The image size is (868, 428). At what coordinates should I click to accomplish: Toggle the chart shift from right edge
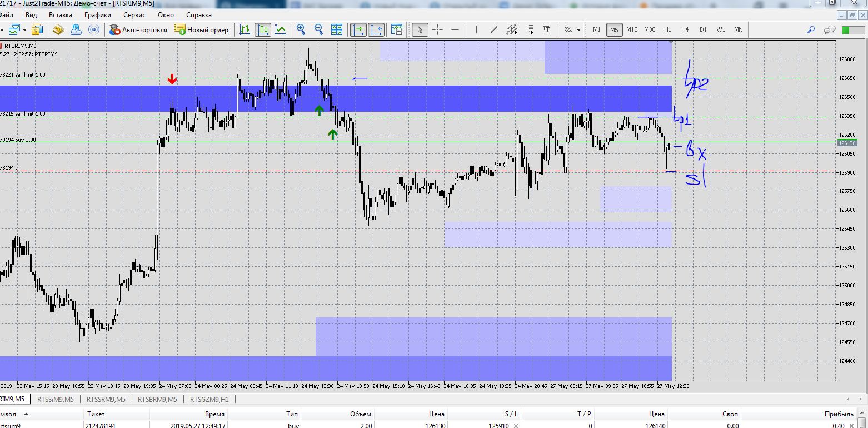376,29
